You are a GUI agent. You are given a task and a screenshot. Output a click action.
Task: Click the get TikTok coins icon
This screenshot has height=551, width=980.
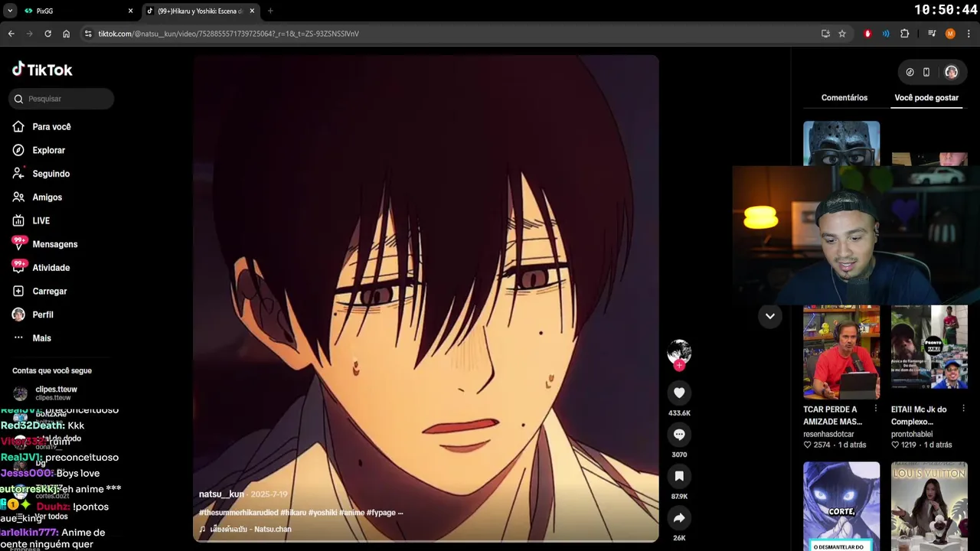910,72
